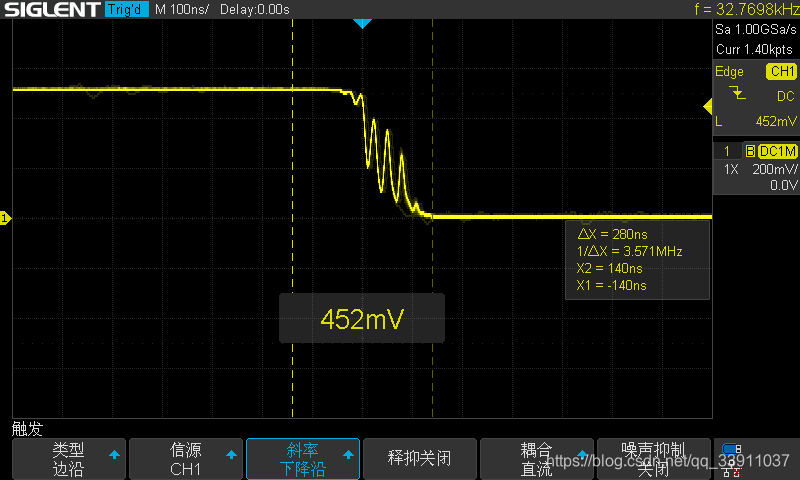The image size is (800, 480).
Task: Click the 1X probe attenuation label
Action: 731,169
